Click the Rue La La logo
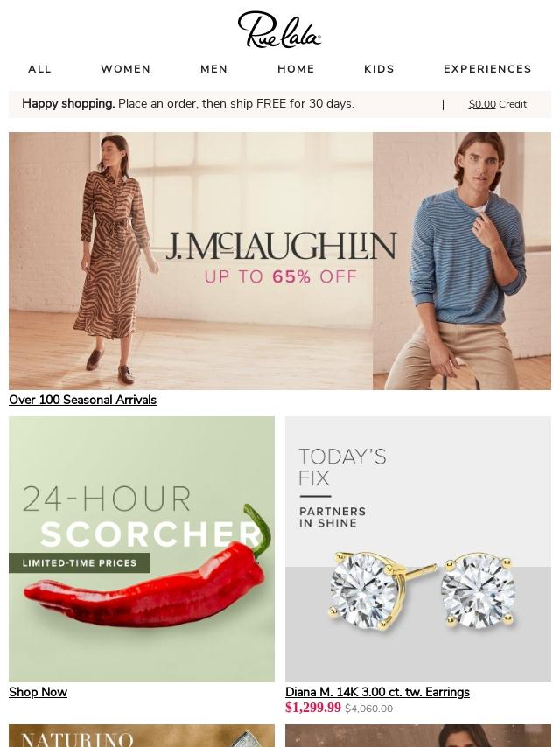The height and width of the screenshot is (747, 560). pos(279,30)
